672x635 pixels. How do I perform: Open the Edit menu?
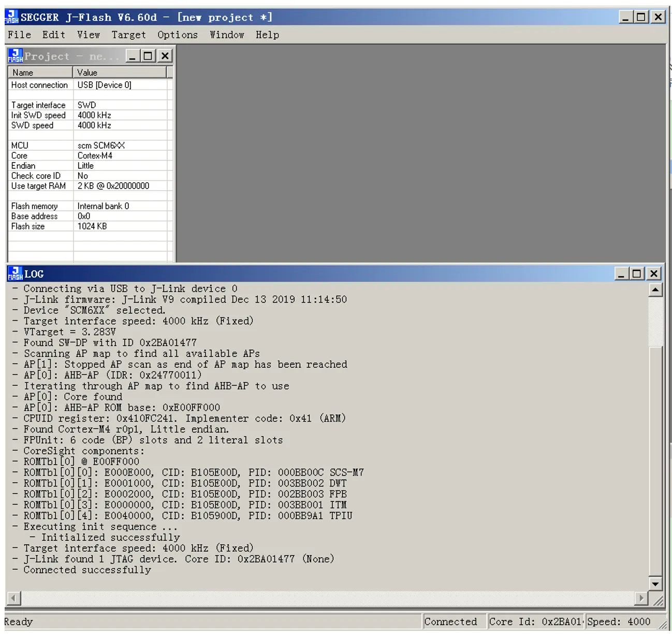54,35
